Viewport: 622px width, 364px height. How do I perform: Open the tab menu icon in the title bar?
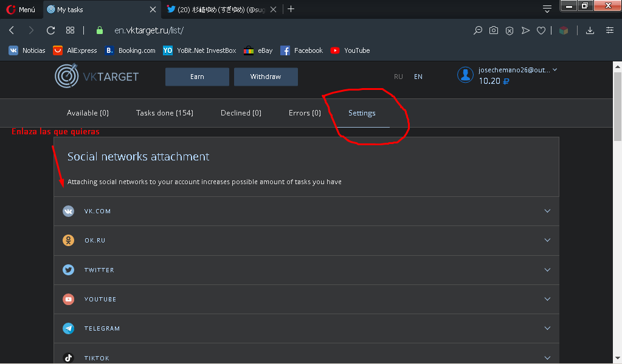[x=547, y=9]
